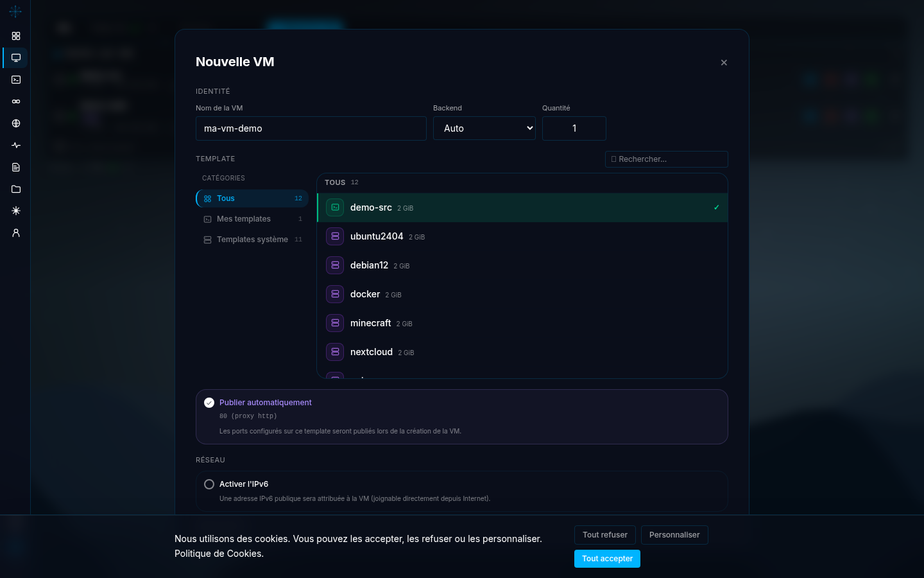924x578 pixels.
Task: Close the Nouvelle VM dialog
Action: click(724, 62)
